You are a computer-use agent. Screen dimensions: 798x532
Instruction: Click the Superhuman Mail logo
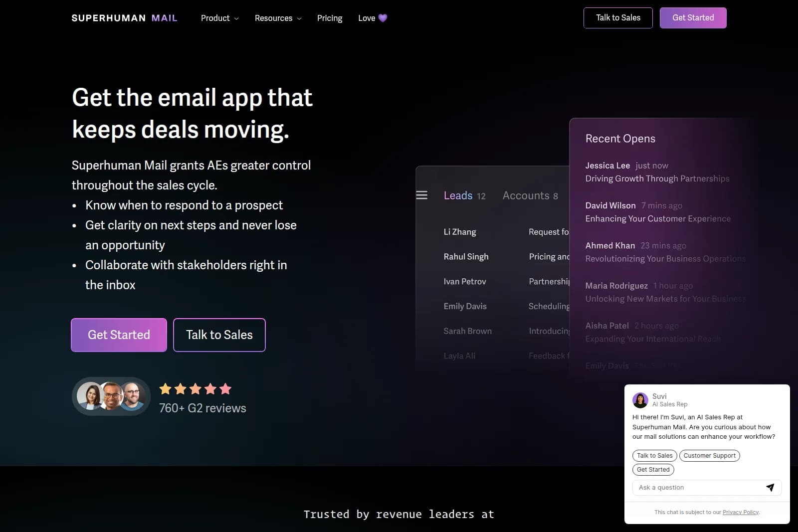(124, 17)
